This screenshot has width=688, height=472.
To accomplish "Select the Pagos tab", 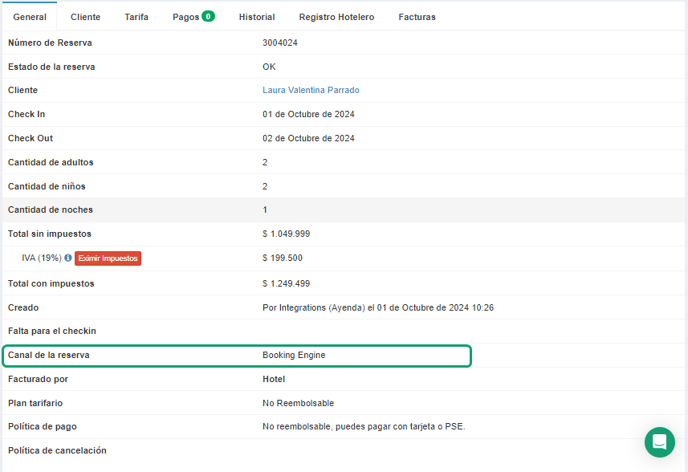I will [x=186, y=17].
